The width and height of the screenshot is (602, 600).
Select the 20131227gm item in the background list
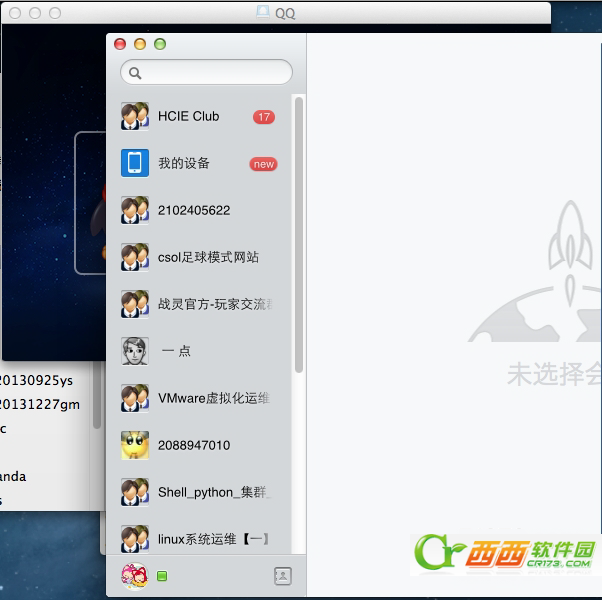[39, 405]
